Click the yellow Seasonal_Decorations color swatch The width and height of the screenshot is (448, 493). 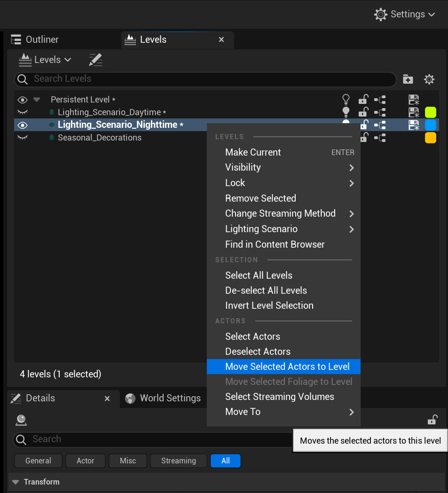[x=431, y=138]
